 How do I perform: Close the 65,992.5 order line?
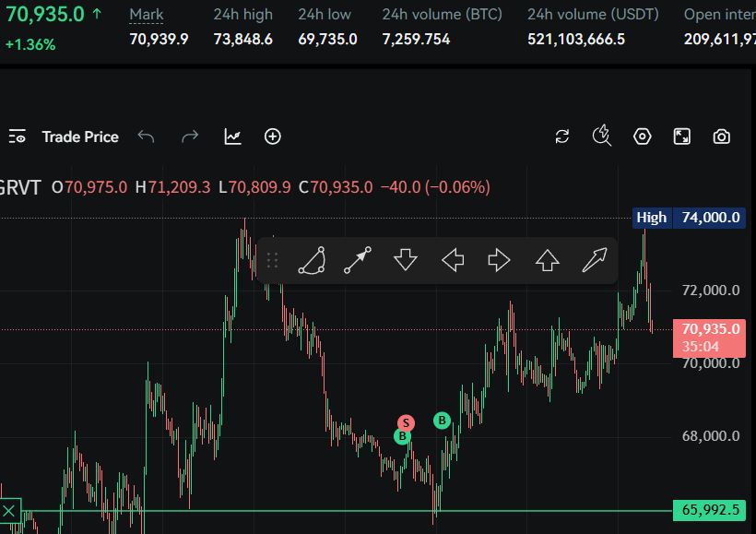pyautogui.click(x=9, y=510)
